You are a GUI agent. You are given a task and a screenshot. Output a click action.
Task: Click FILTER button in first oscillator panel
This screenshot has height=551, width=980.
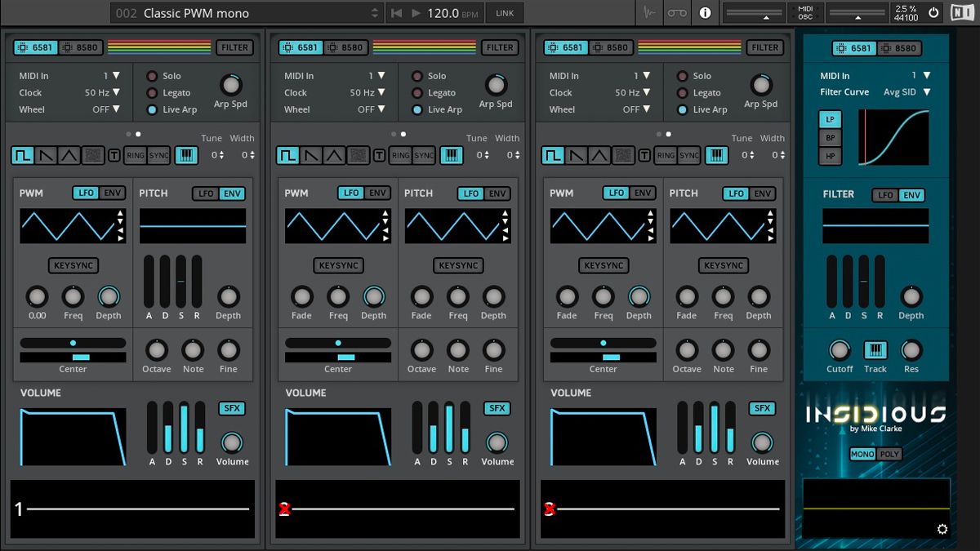click(234, 47)
